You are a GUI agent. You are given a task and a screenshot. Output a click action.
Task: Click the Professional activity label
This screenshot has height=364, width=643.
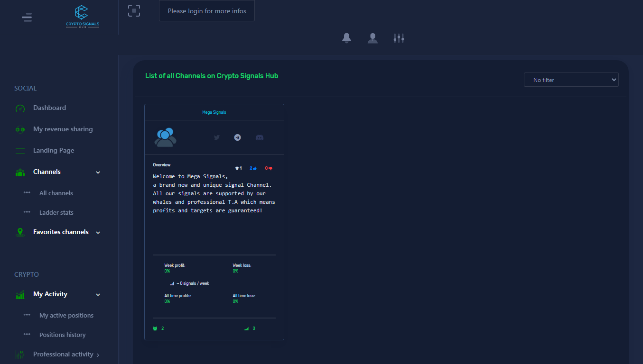click(63, 354)
